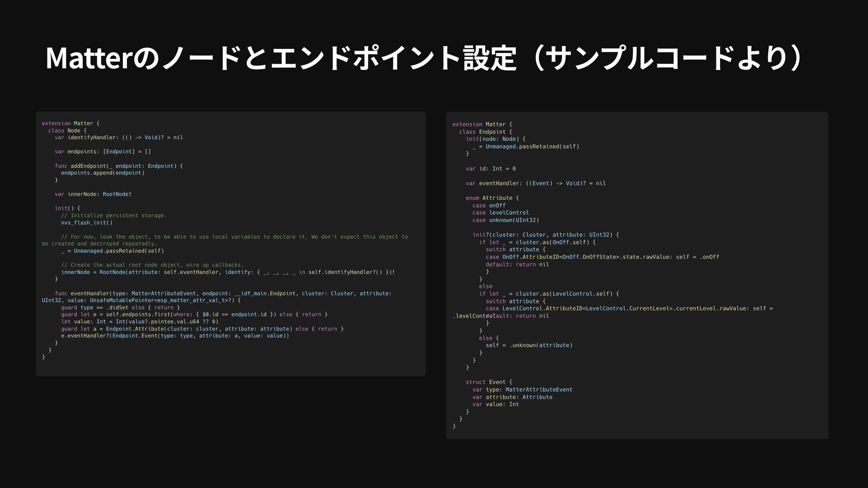The width and height of the screenshot is (868, 488).
Task: Click 'enum Attribute {' line
Action: click(492, 198)
